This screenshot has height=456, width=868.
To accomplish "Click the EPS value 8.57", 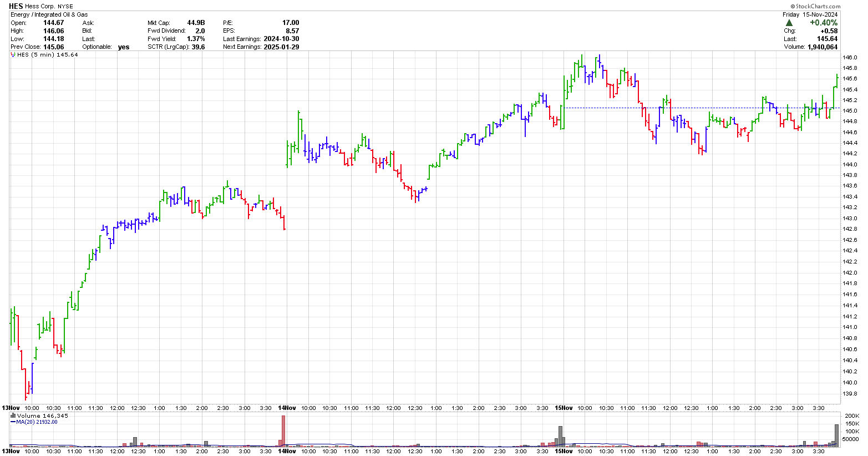I will pyautogui.click(x=292, y=31).
